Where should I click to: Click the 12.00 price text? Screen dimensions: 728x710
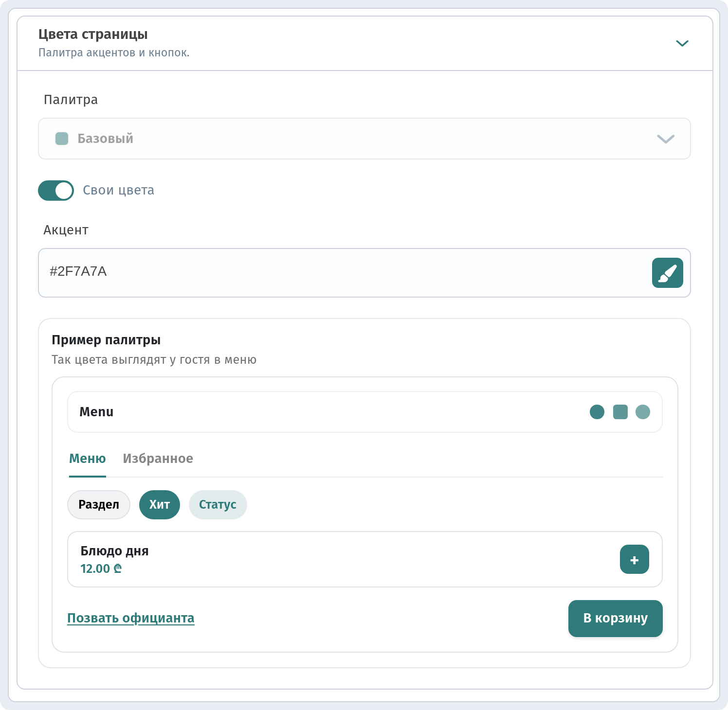coord(101,569)
